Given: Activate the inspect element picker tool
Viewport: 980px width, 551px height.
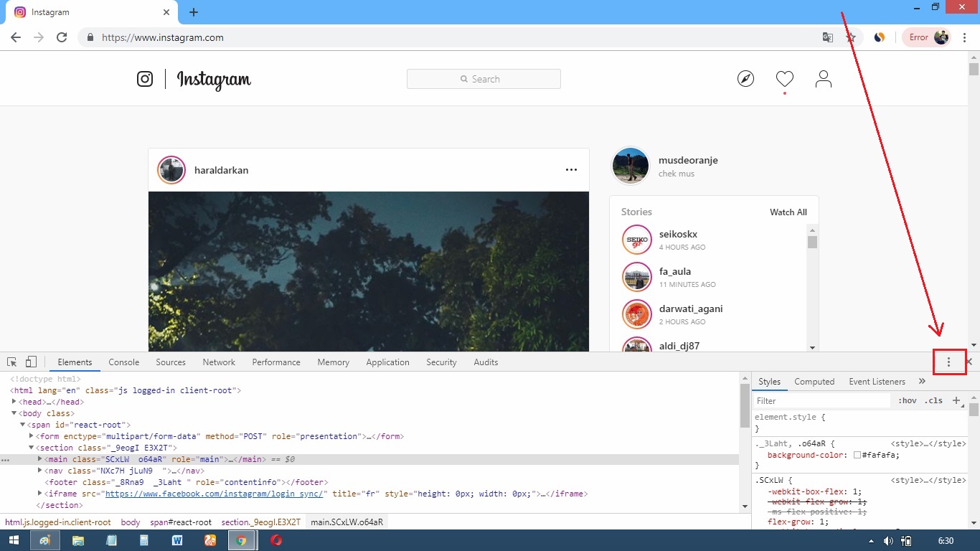Looking at the screenshot, I should (12, 362).
